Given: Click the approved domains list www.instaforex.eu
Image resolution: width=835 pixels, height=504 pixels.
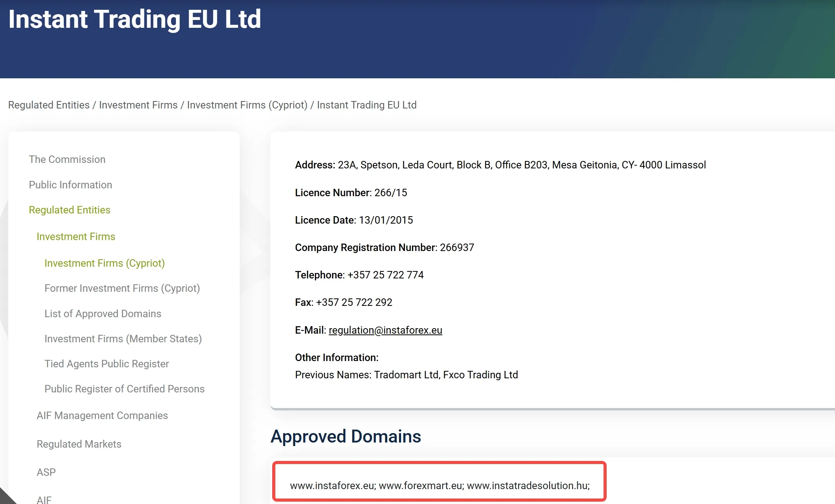Looking at the screenshot, I should click(440, 486).
